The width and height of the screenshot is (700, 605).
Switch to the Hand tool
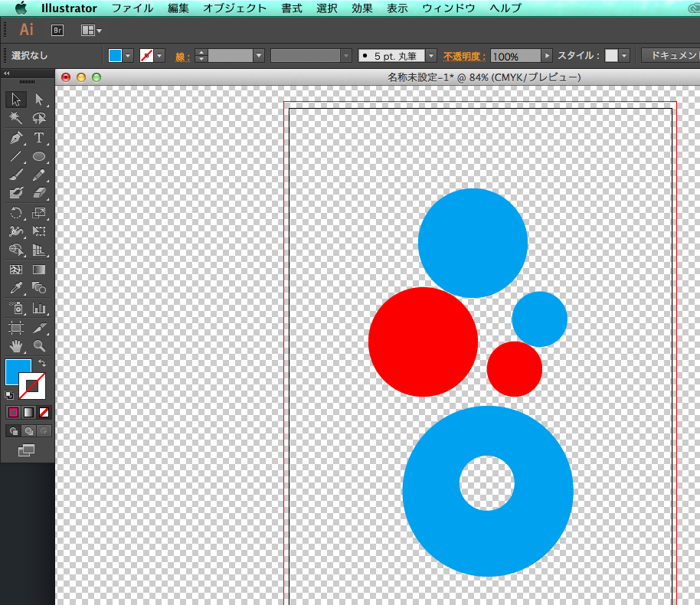16,346
